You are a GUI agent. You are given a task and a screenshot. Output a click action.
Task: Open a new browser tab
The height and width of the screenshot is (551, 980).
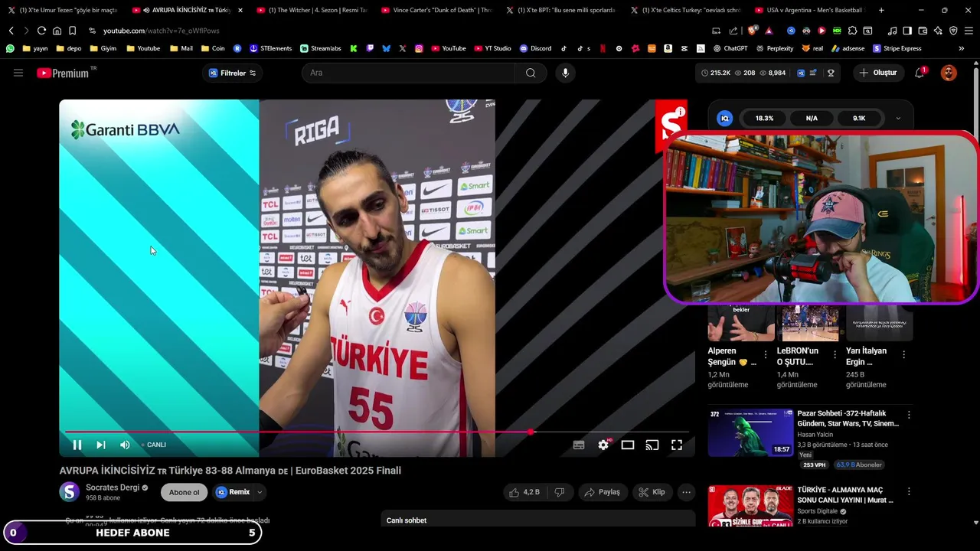point(881,10)
